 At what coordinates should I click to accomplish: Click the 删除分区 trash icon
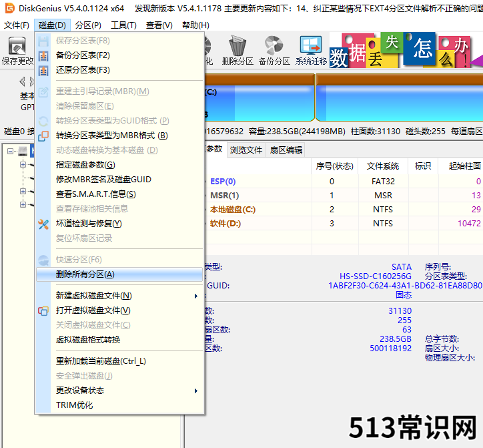pos(237,45)
